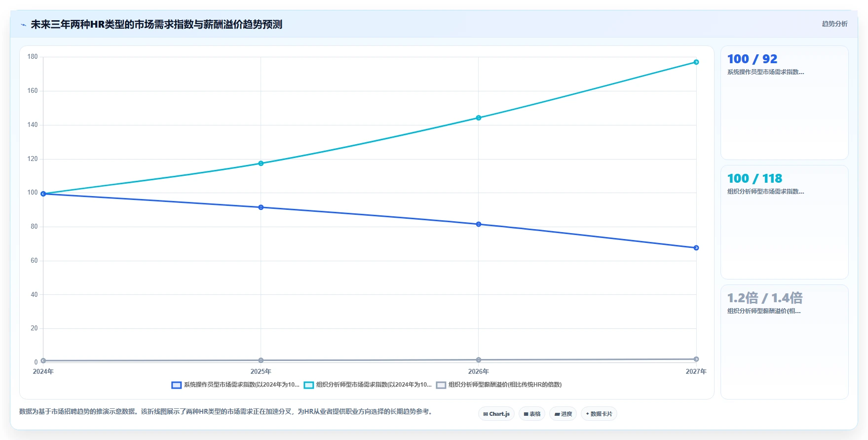Image resolution: width=868 pixels, height=440 pixels.
Task: Open the 100 / 118 data card
Action: point(785,222)
